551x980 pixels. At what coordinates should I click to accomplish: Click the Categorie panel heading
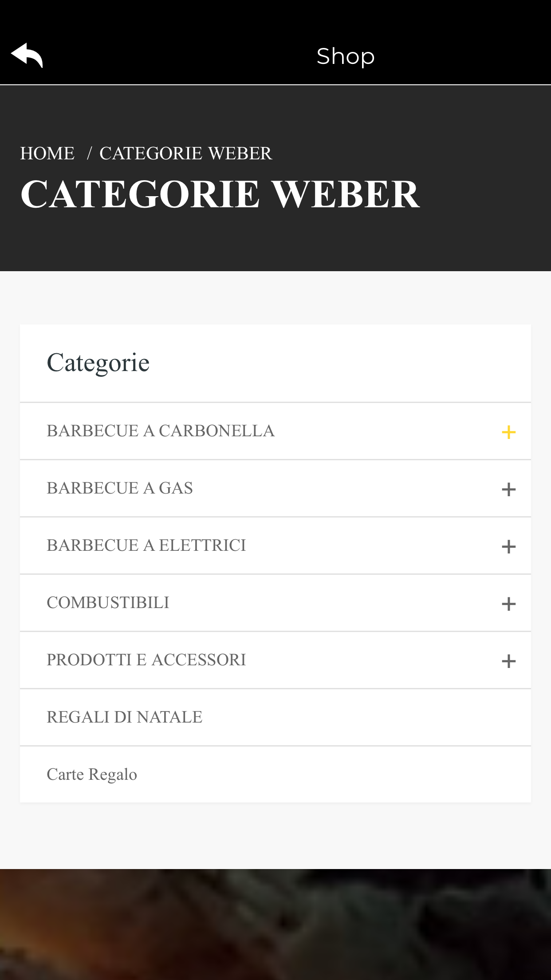click(x=98, y=363)
